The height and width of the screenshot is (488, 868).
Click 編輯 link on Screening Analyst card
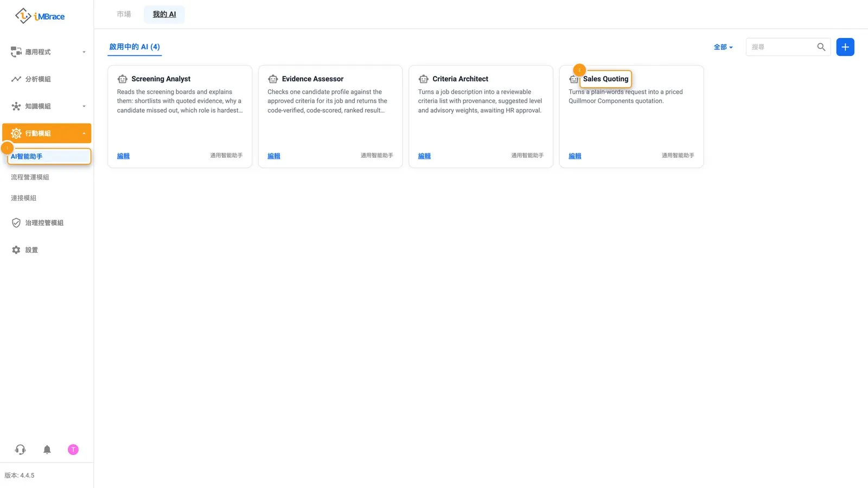pos(123,156)
